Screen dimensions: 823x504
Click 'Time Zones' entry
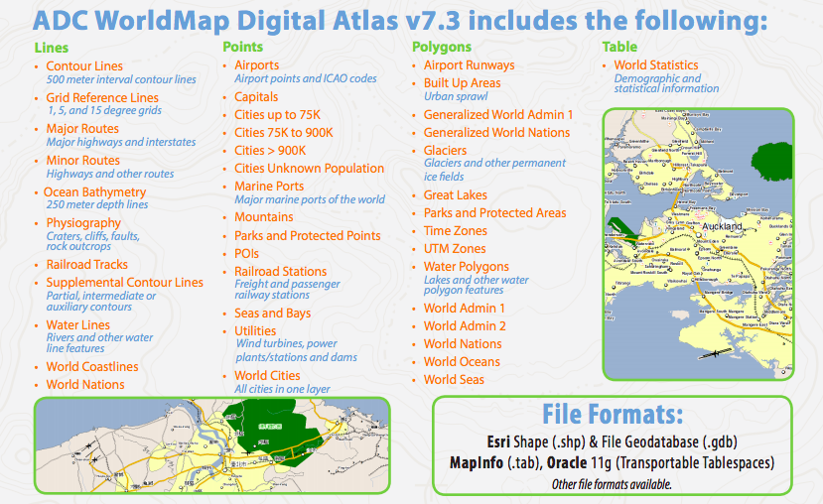(455, 231)
